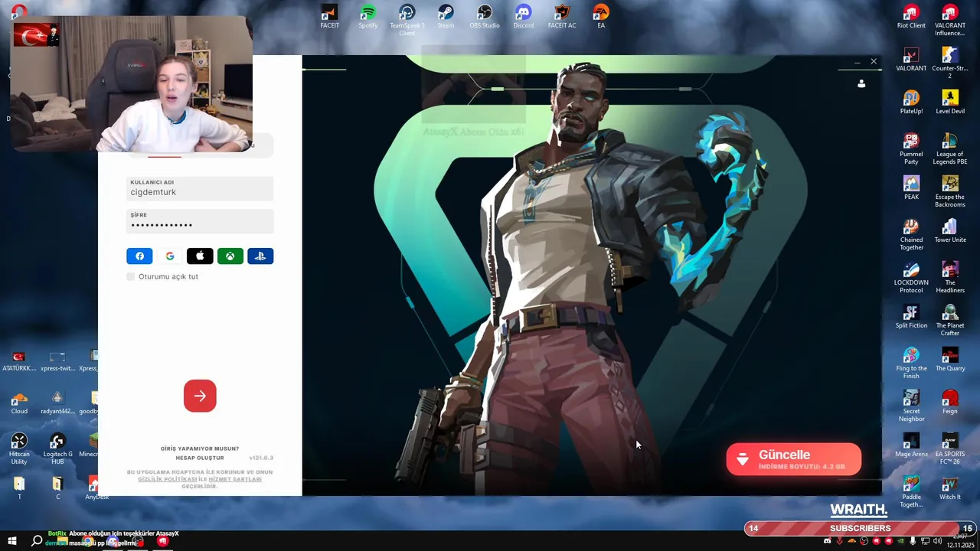Select the Pummel Party desktop icon
Viewport: 980px width, 551px height.
tap(911, 148)
